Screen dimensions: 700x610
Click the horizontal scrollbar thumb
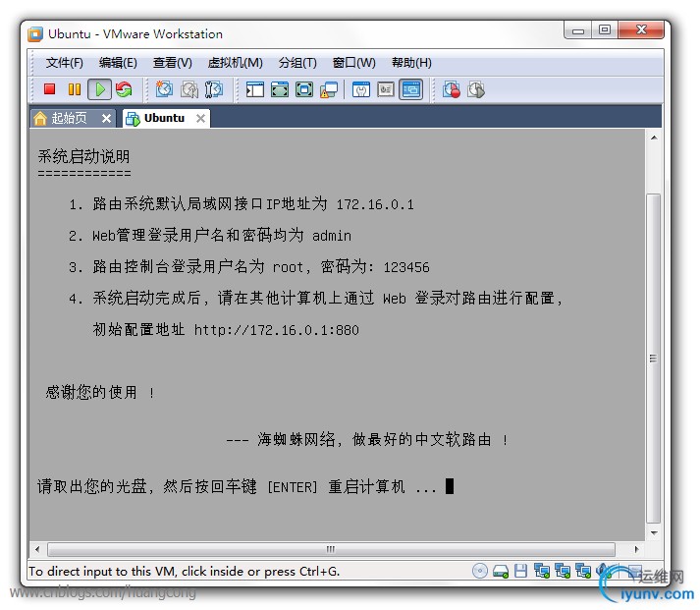(x=331, y=549)
